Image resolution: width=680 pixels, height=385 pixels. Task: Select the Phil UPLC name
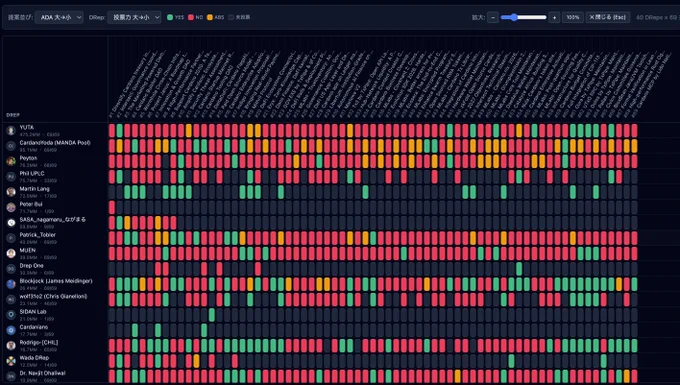[32, 173]
